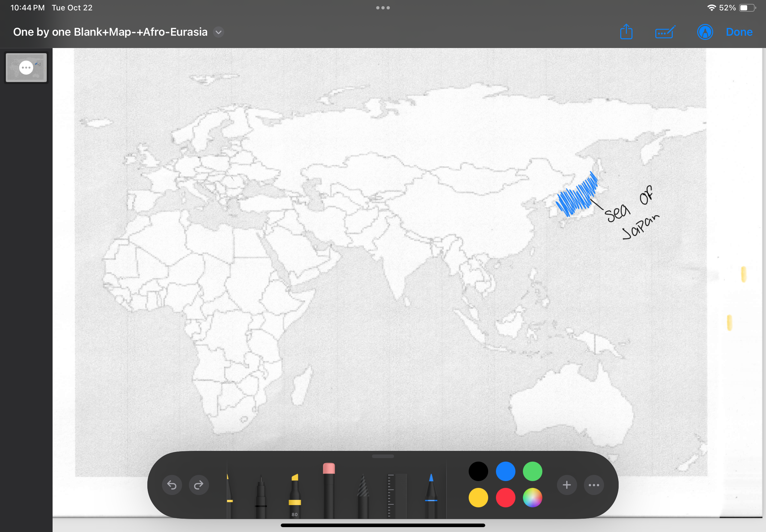Tap the document title text
This screenshot has height=532, width=766.
pyautogui.click(x=110, y=32)
